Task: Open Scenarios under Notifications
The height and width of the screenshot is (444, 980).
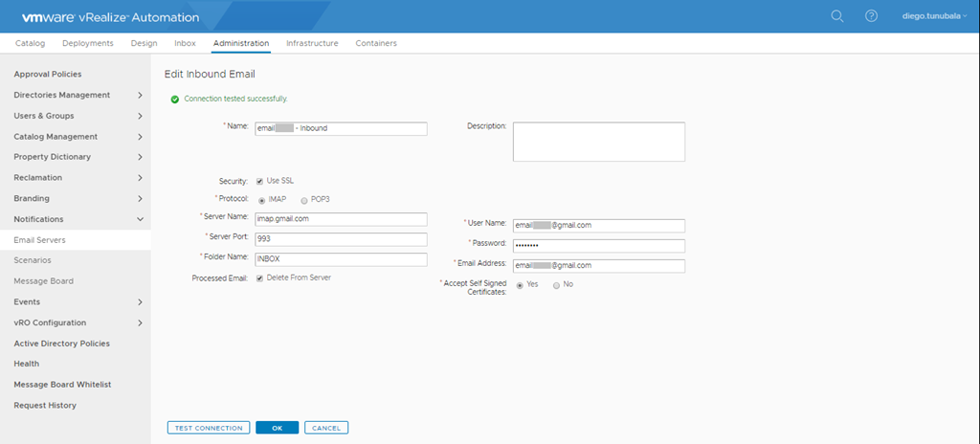Action: 33,260
